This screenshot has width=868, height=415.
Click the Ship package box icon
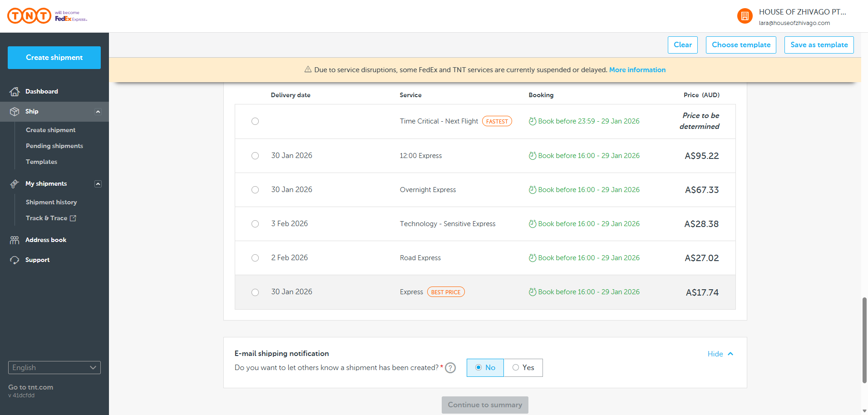pos(15,112)
